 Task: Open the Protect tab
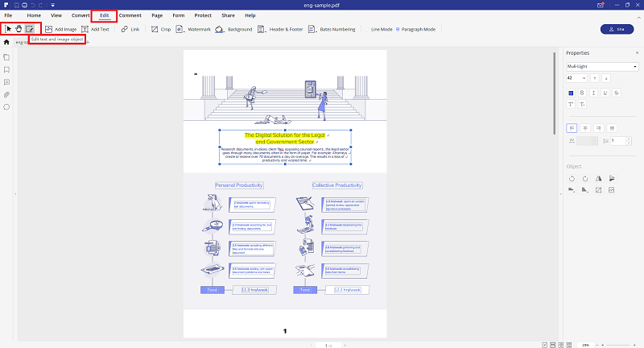click(203, 15)
